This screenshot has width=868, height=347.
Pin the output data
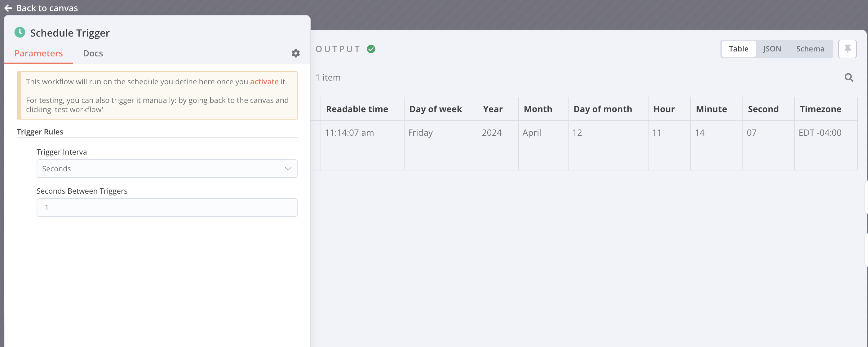847,49
